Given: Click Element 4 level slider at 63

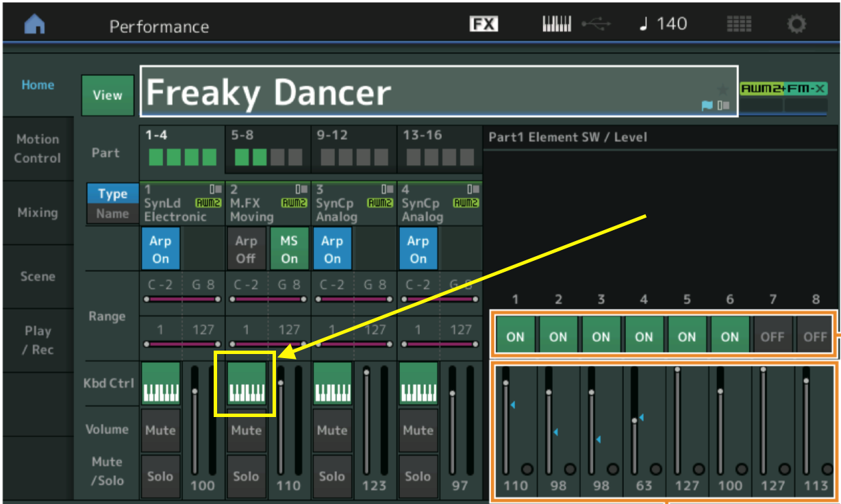Looking at the screenshot, I should point(635,420).
